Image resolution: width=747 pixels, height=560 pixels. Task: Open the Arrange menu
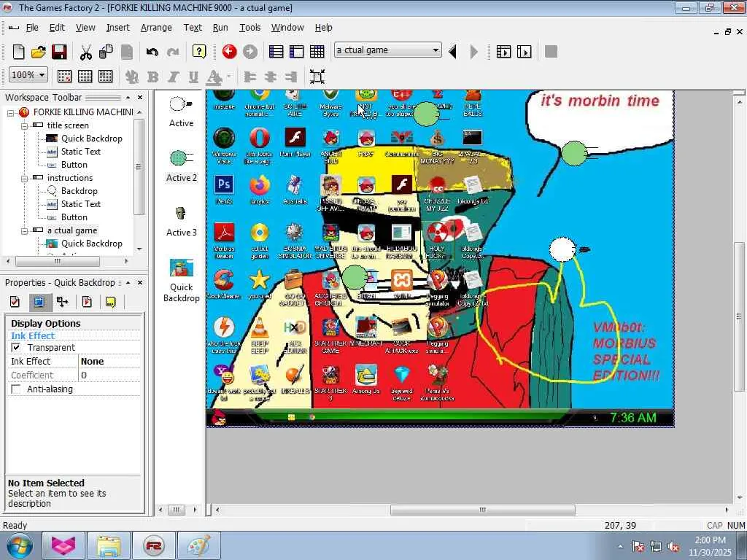[156, 28]
